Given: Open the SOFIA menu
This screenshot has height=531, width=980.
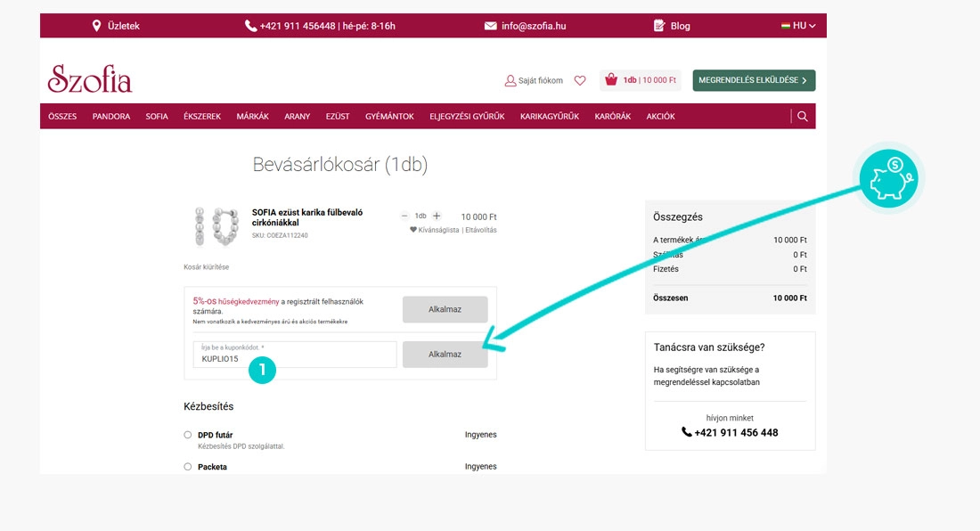Looking at the screenshot, I should [x=157, y=116].
